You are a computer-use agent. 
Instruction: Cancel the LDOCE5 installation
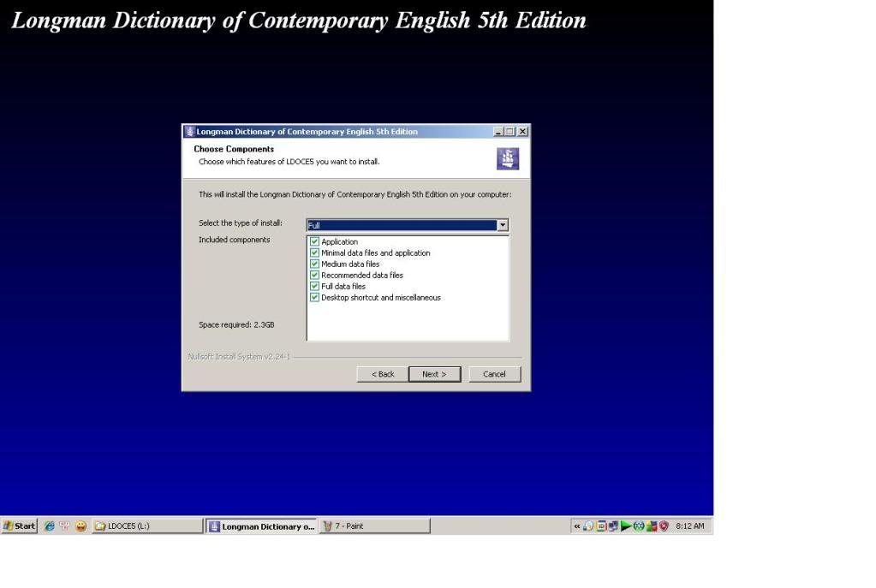494,374
